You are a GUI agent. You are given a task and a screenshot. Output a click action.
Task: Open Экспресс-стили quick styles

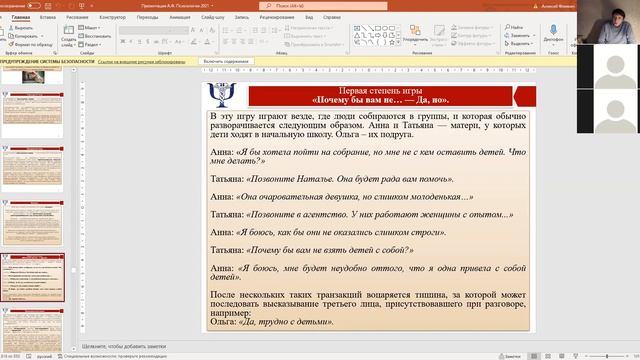[x=439, y=34]
